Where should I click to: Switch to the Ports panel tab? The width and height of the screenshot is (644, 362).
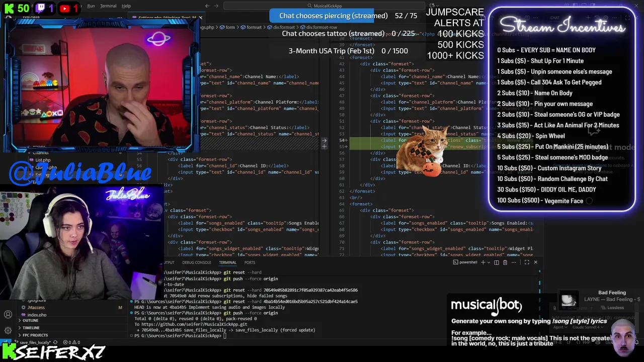coord(250,262)
